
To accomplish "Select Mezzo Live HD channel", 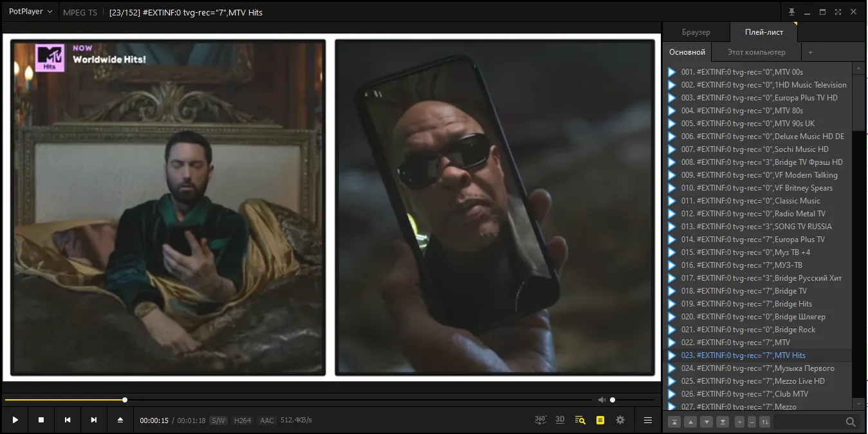I will [x=757, y=381].
